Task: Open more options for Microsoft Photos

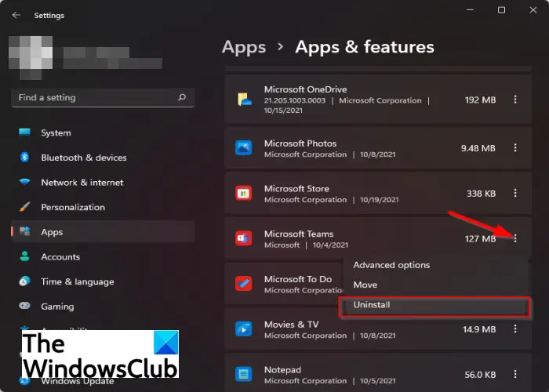Action: (515, 147)
